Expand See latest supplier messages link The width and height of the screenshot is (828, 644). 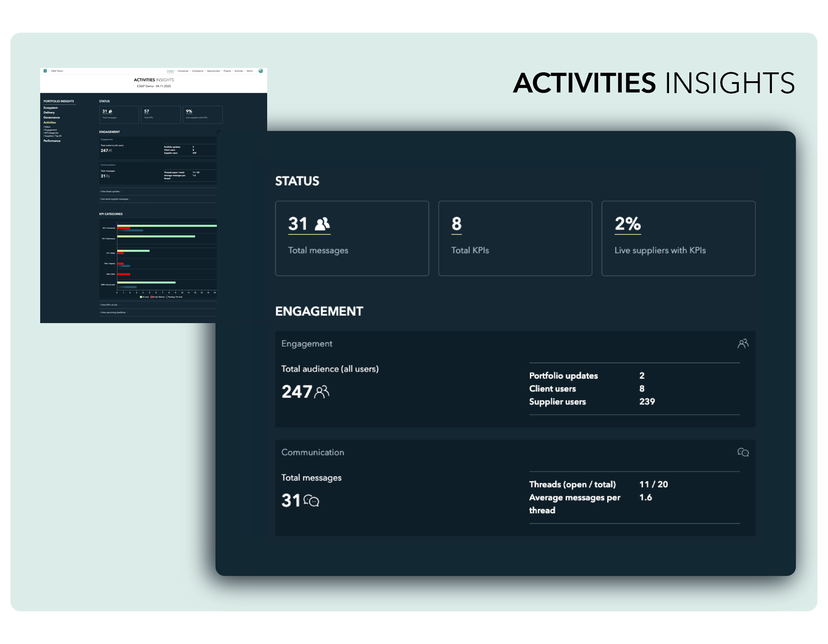tap(114, 199)
